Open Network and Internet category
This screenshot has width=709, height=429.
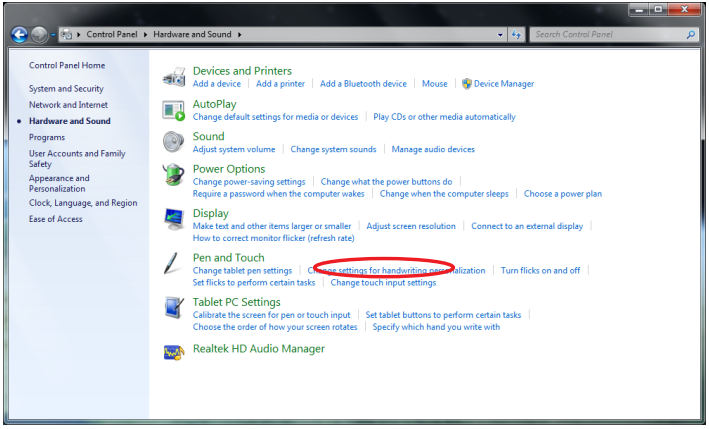click(x=68, y=105)
